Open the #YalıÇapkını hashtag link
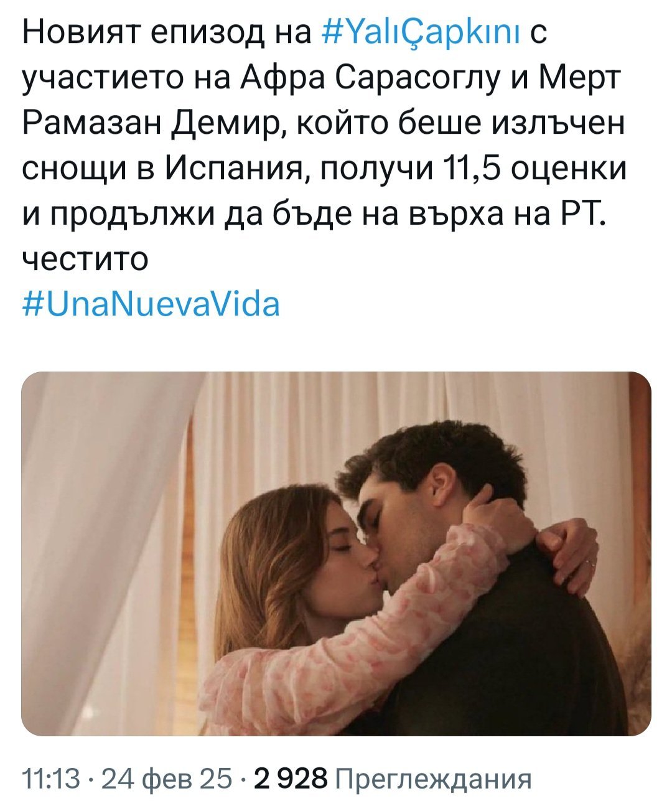The width and height of the screenshot is (672, 801). pyautogui.click(x=422, y=32)
